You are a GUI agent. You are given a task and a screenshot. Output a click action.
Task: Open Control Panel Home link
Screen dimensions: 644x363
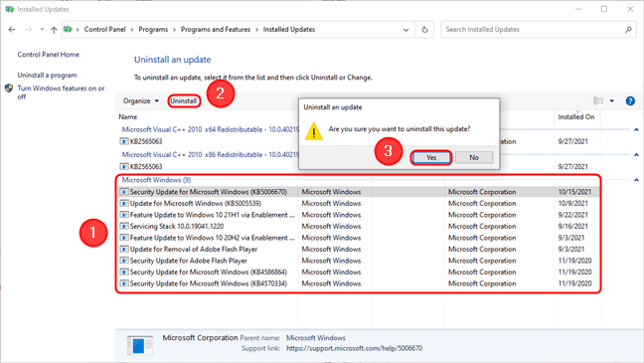coord(49,55)
